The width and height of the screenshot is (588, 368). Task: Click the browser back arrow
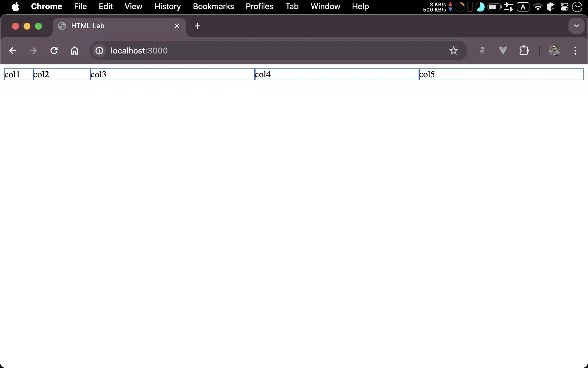click(13, 51)
